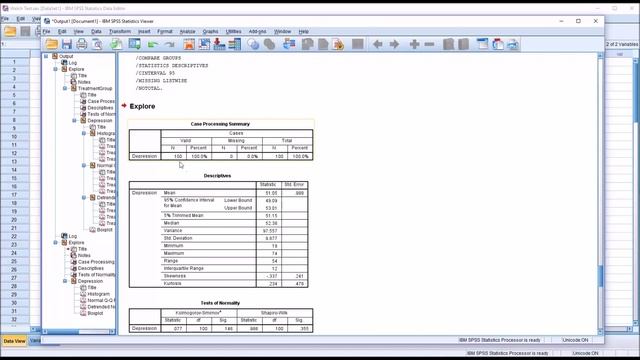Open the Analyze menu
Image resolution: width=640 pixels, height=360 pixels.
pyautogui.click(x=187, y=31)
